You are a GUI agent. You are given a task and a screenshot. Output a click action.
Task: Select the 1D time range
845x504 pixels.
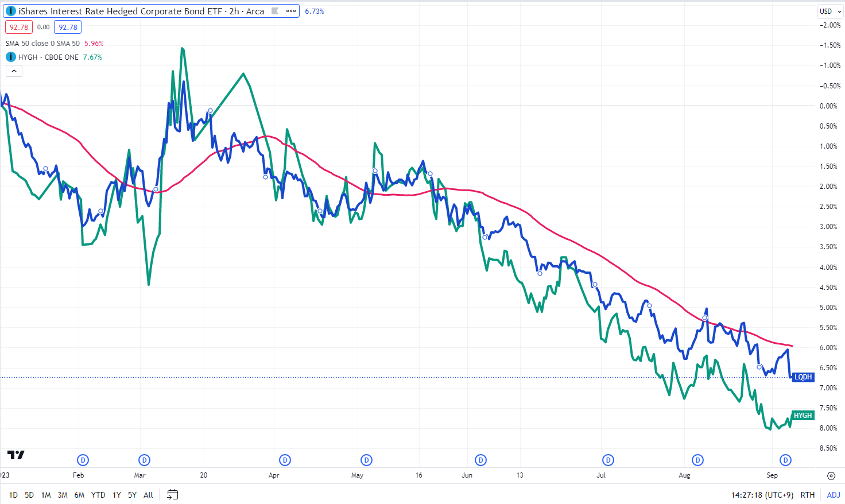click(x=13, y=495)
